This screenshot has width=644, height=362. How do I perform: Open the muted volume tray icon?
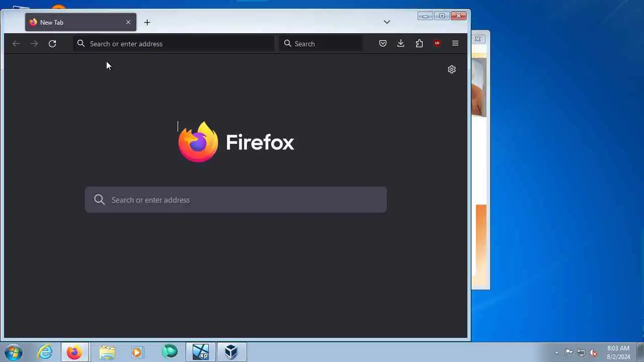point(594,352)
